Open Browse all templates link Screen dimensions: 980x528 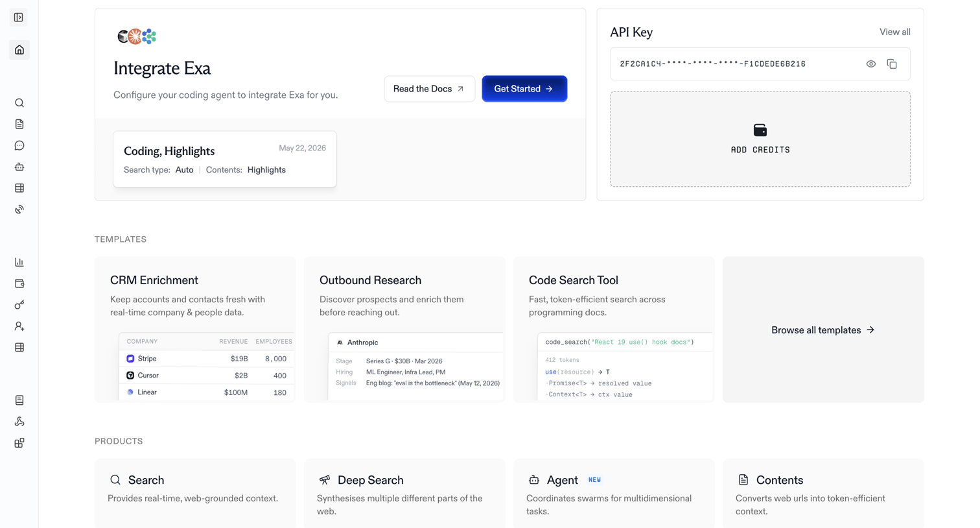(x=823, y=330)
